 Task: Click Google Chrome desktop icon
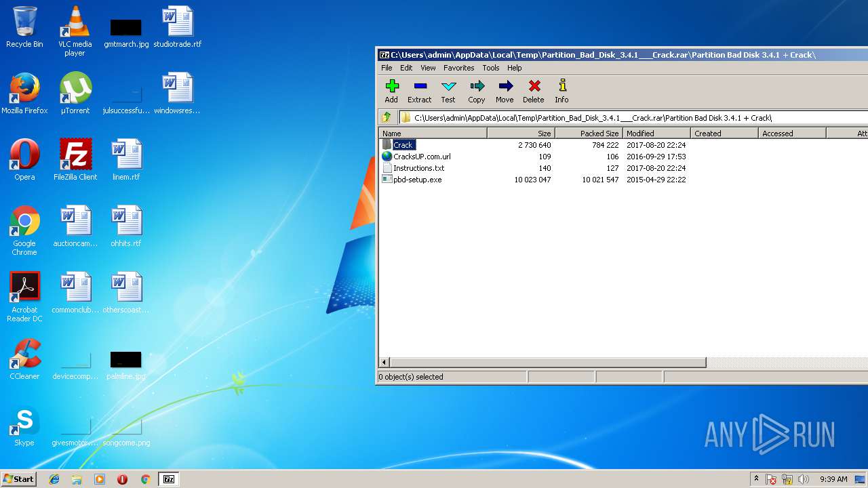(x=24, y=230)
